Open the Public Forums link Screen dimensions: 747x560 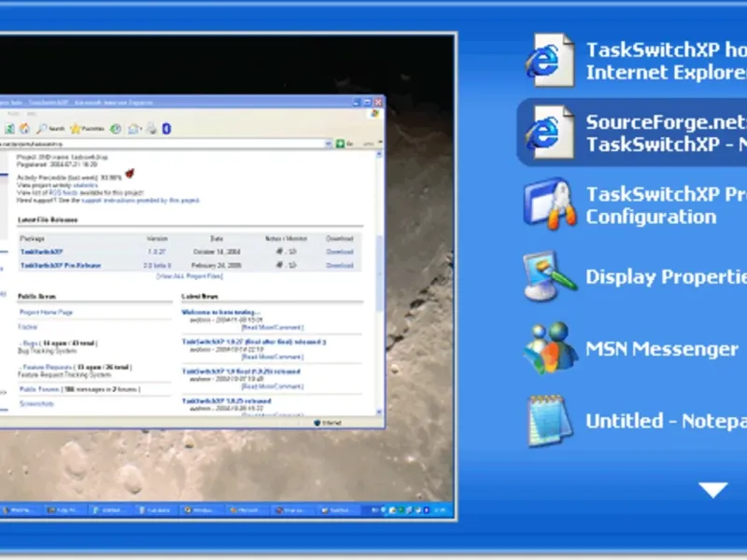click(x=39, y=389)
